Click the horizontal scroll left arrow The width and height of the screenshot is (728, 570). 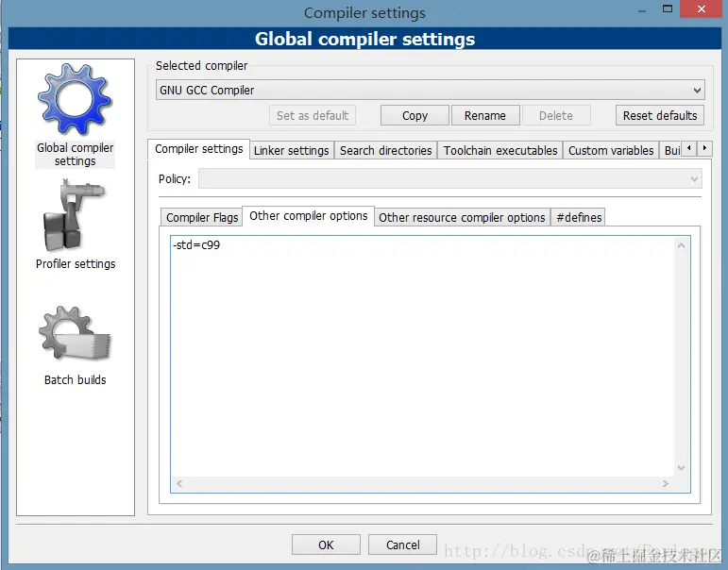(179, 484)
